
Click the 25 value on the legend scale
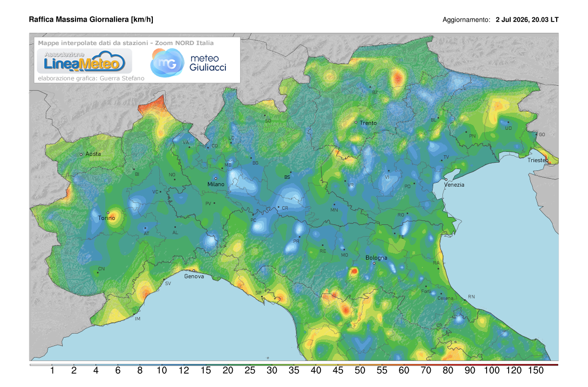click(250, 371)
